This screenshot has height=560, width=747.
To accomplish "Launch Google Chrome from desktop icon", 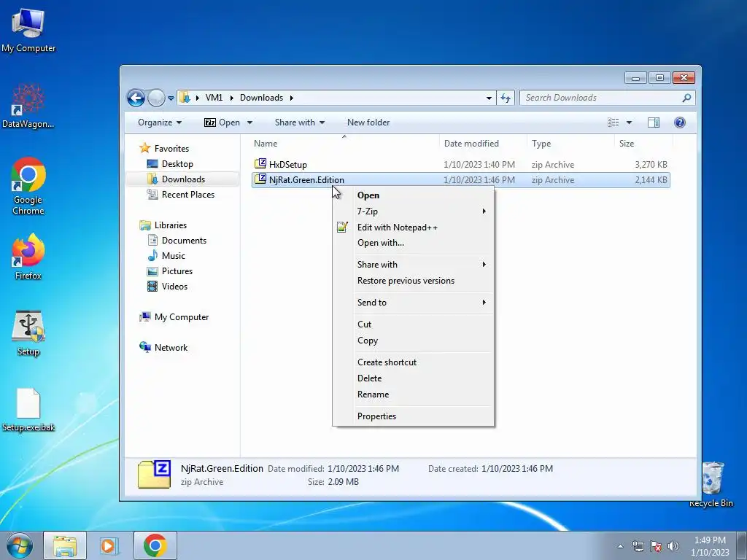I will pos(28,186).
